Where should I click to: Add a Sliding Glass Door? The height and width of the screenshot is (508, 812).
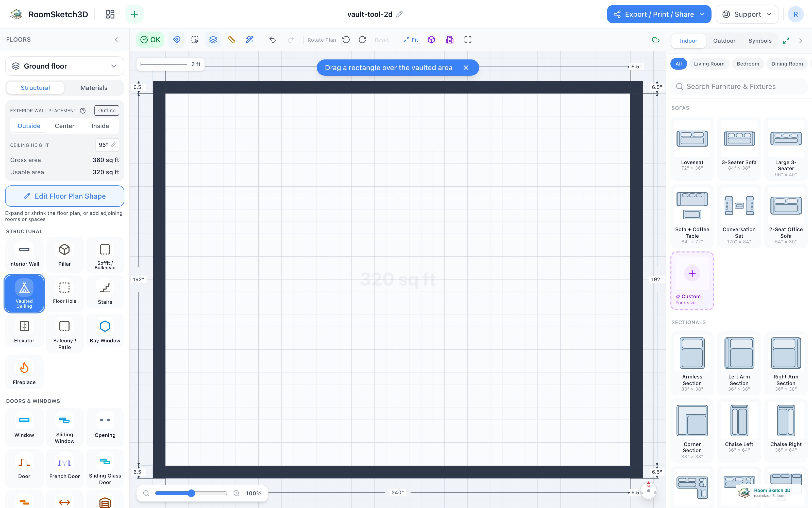pos(105,468)
